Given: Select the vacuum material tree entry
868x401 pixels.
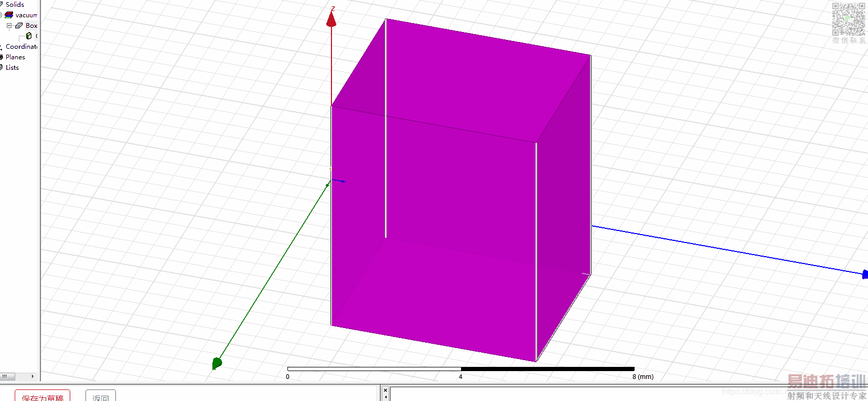Looking at the screenshot, I should (x=26, y=15).
